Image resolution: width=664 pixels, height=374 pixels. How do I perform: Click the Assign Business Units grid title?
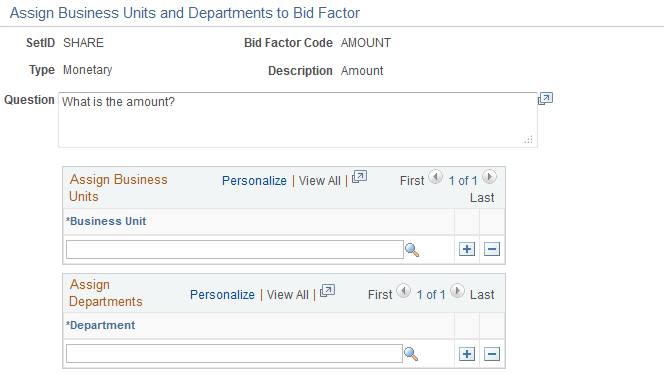click(x=118, y=188)
